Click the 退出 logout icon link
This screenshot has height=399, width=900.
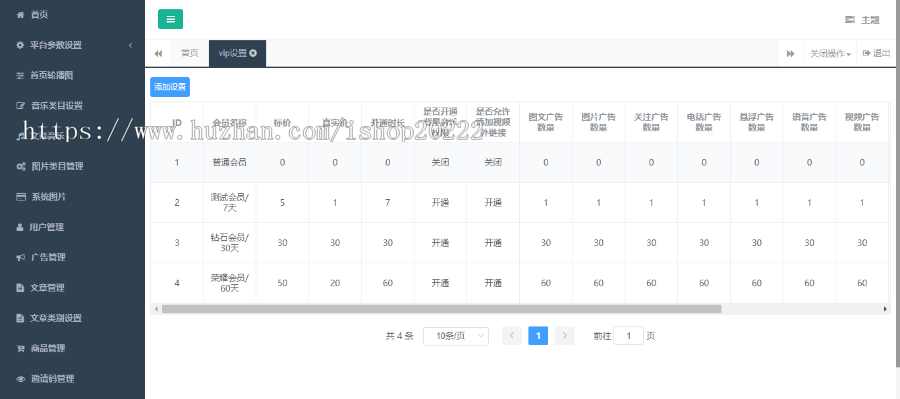pyautogui.click(x=876, y=53)
